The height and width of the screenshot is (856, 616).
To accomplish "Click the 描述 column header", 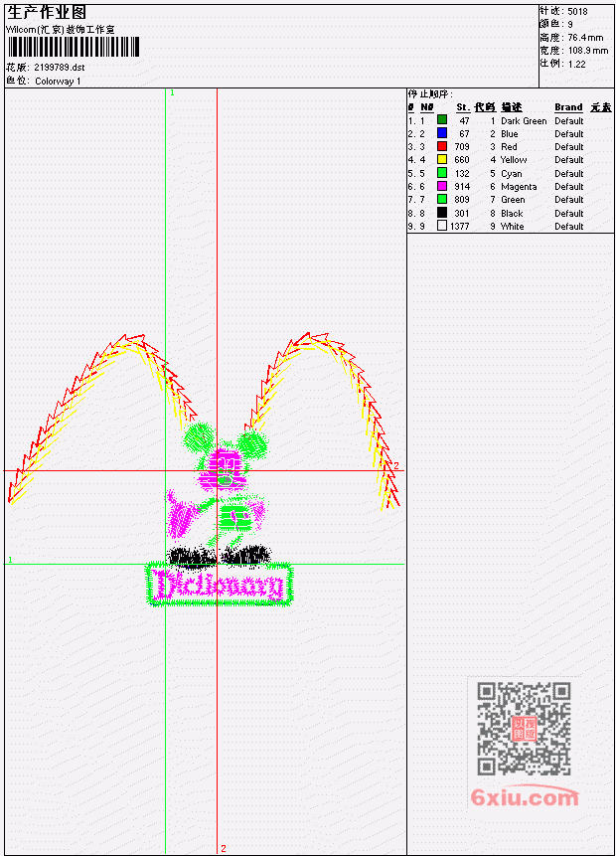I will tap(512, 107).
